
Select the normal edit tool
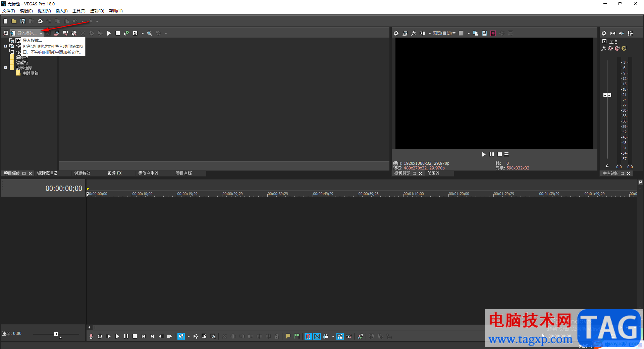(181, 336)
